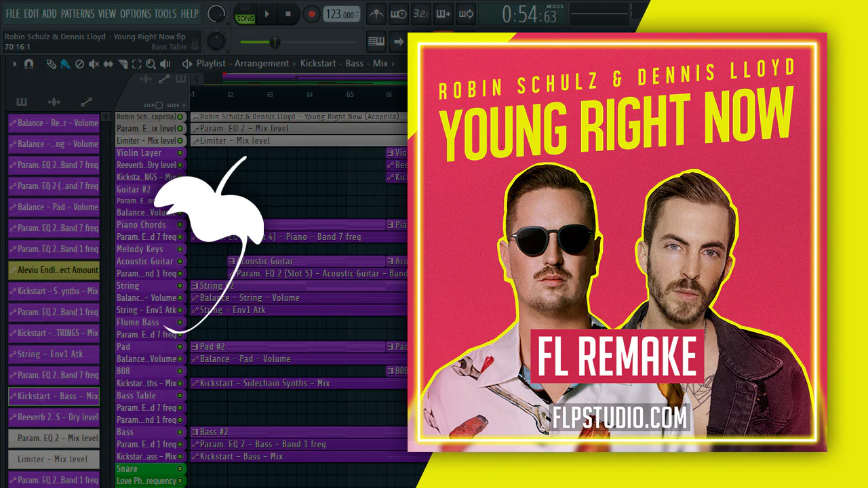868x488 pixels.
Task: Mute the Melody Keys track
Action: pos(180,249)
